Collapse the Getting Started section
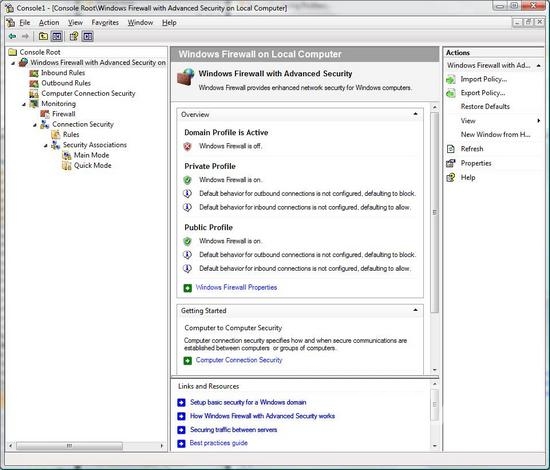This screenshot has width=550, height=470. (x=415, y=310)
